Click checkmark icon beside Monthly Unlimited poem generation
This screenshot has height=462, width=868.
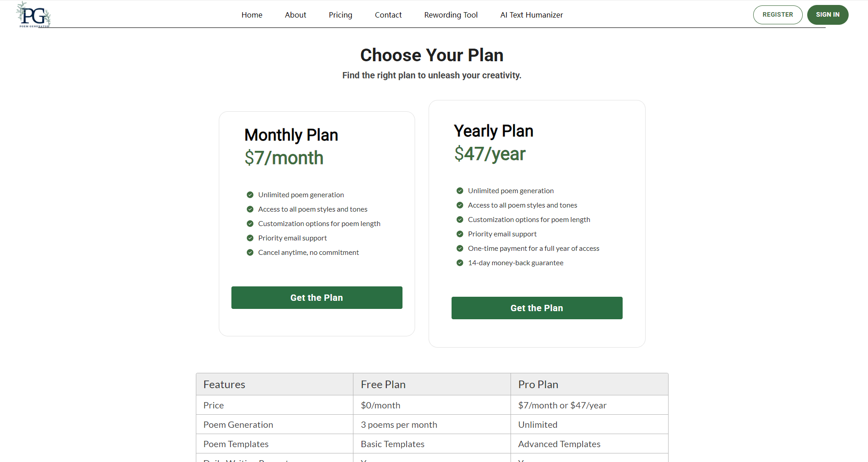[250, 195]
